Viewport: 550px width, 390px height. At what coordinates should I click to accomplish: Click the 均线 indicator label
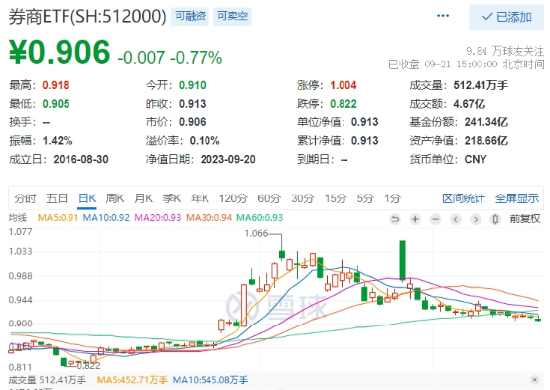18,218
